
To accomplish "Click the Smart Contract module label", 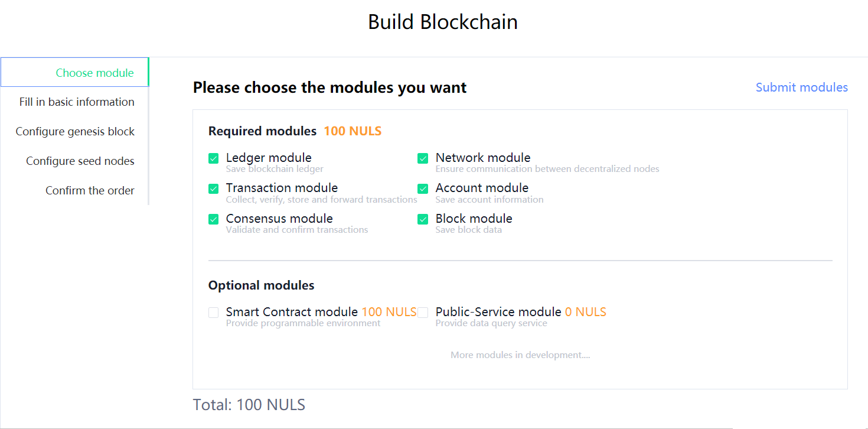I will (x=292, y=311).
